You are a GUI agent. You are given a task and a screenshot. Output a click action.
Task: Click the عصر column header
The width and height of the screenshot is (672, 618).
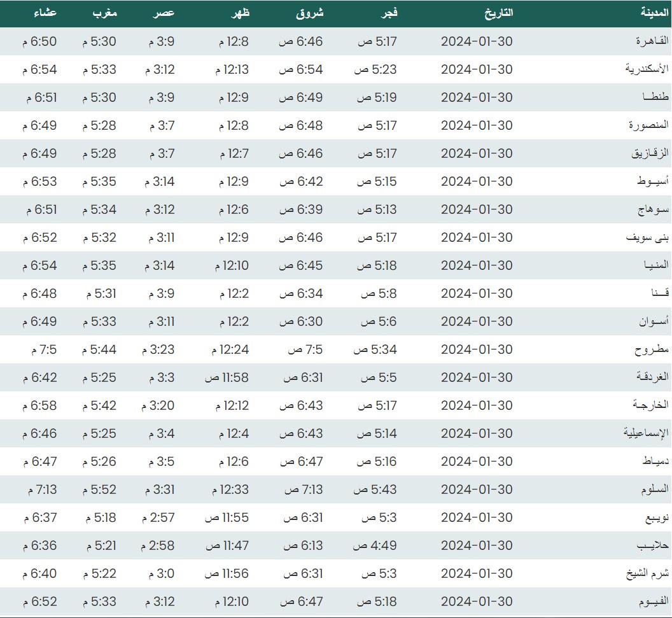pyautogui.click(x=164, y=13)
